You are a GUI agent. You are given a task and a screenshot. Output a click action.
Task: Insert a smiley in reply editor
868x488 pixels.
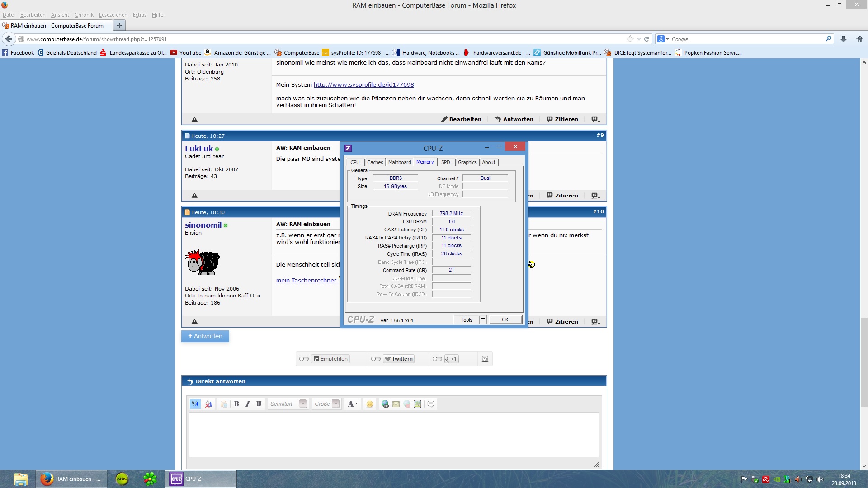(x=370, y=404)
